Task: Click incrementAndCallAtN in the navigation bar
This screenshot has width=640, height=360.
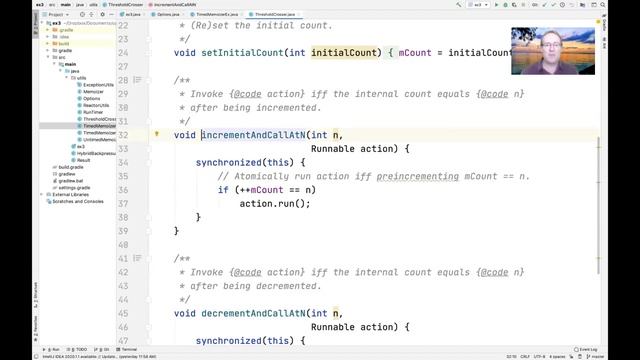Action: point(172,4)
